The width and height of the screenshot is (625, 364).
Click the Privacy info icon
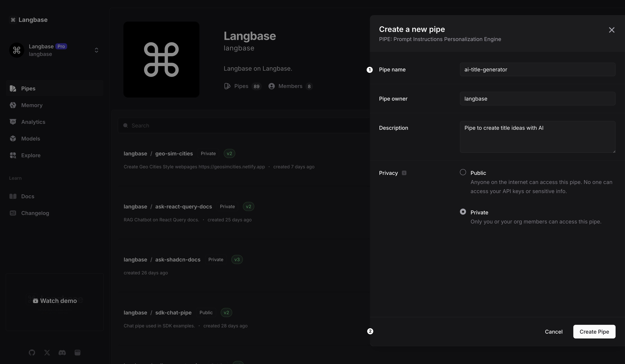pos(404,173)
